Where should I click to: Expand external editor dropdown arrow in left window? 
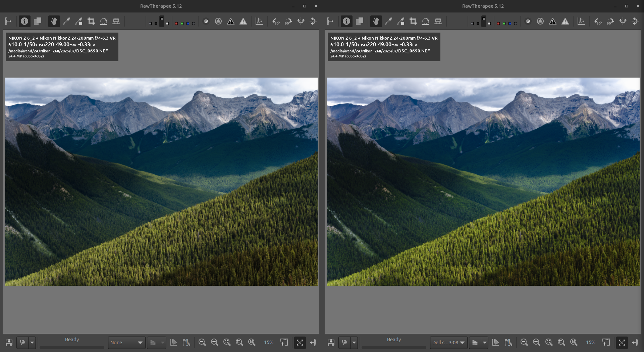[32, 343]
